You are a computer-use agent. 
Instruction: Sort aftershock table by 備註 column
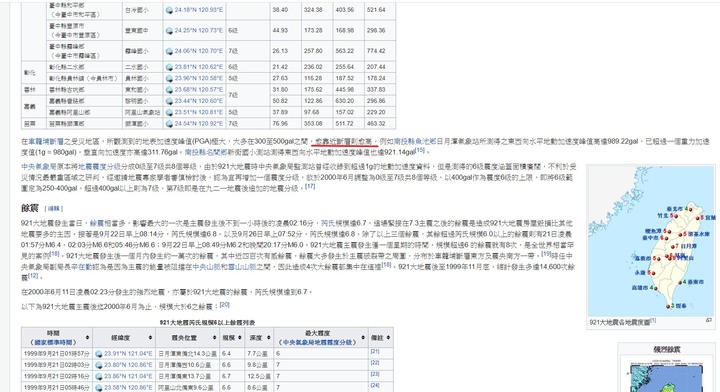[388, 338]
